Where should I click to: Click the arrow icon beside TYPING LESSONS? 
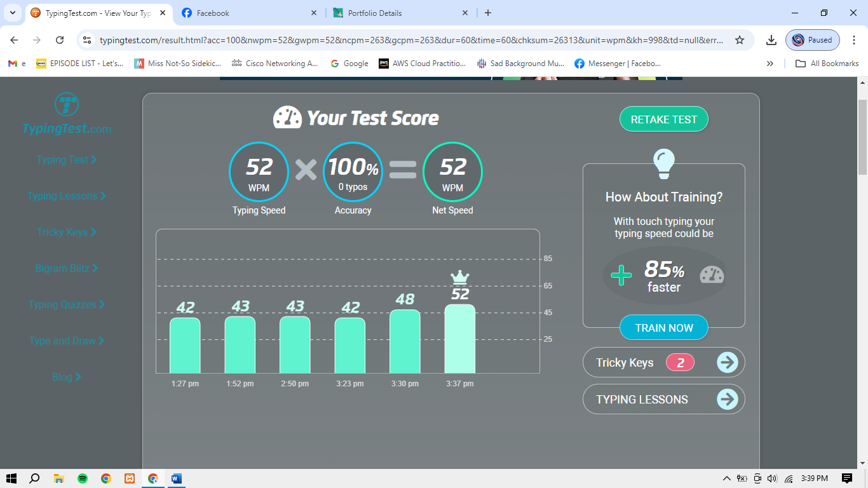tap(728, 400)
